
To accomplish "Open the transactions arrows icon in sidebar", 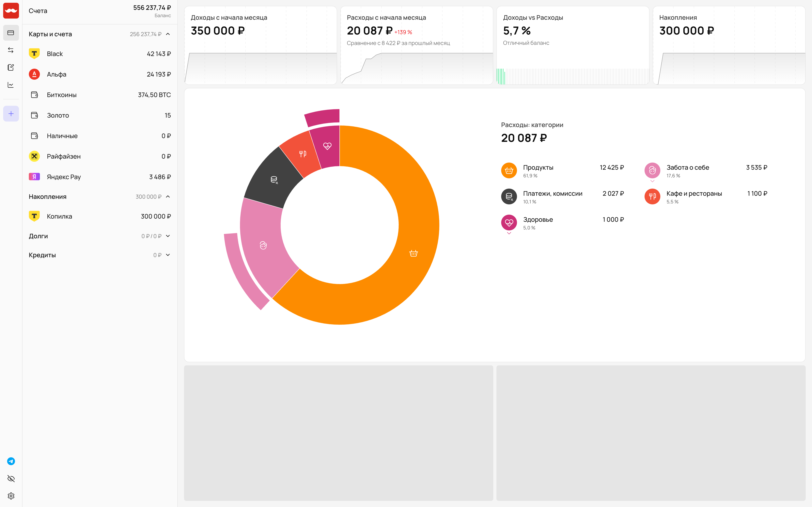I will pyautogui.click(x=11, y=50).
